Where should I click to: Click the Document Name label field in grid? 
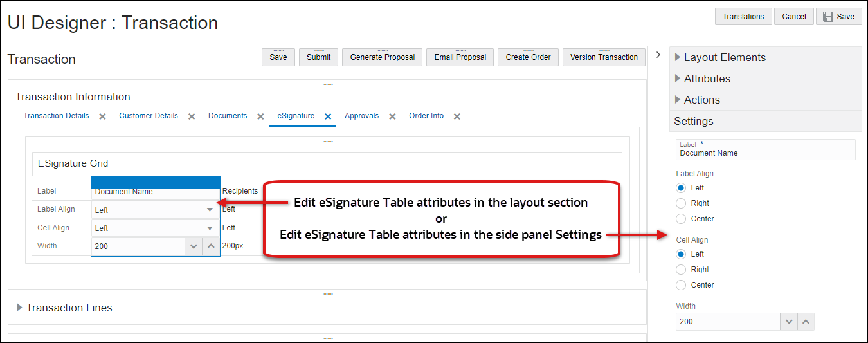156,191
